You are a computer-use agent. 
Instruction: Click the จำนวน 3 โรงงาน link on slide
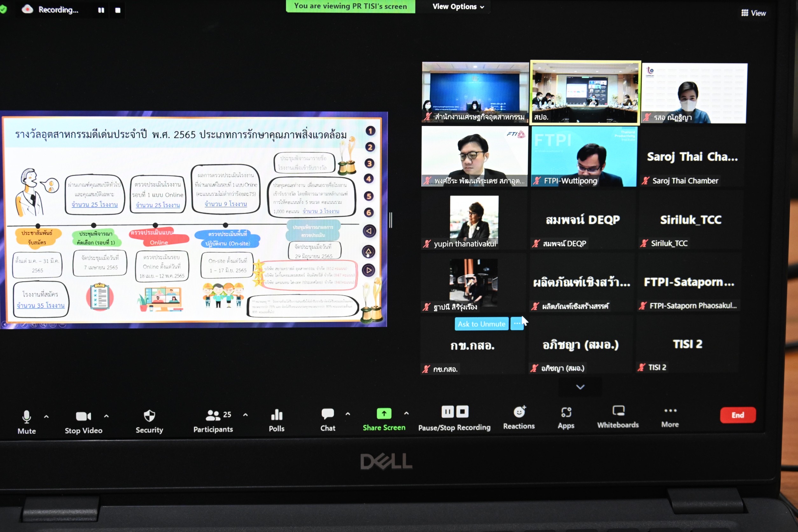(x=321, y=211)
